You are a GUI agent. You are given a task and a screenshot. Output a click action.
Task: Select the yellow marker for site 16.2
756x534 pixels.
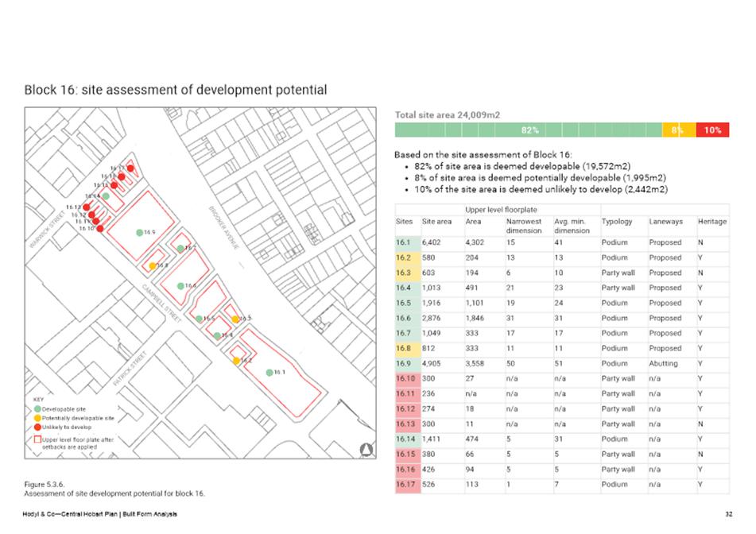[236, 361]
